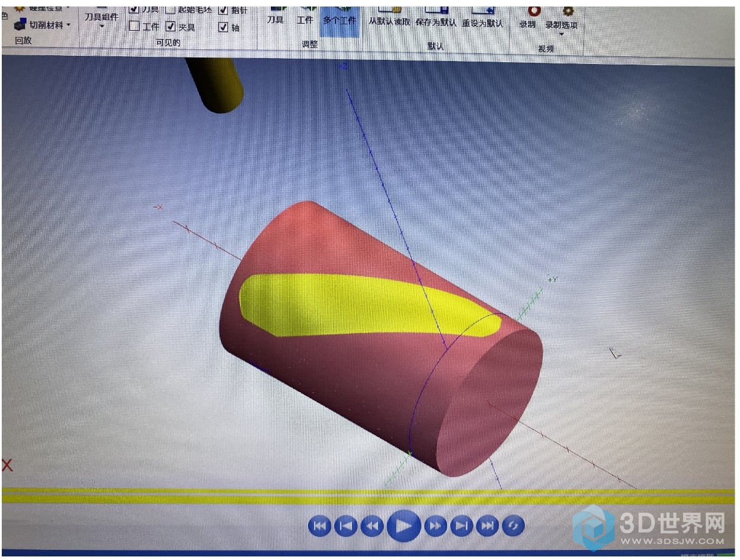Enable the 起始毛坯 checkbox
Viewport: 740px width, 560px height.
[170, 9]
